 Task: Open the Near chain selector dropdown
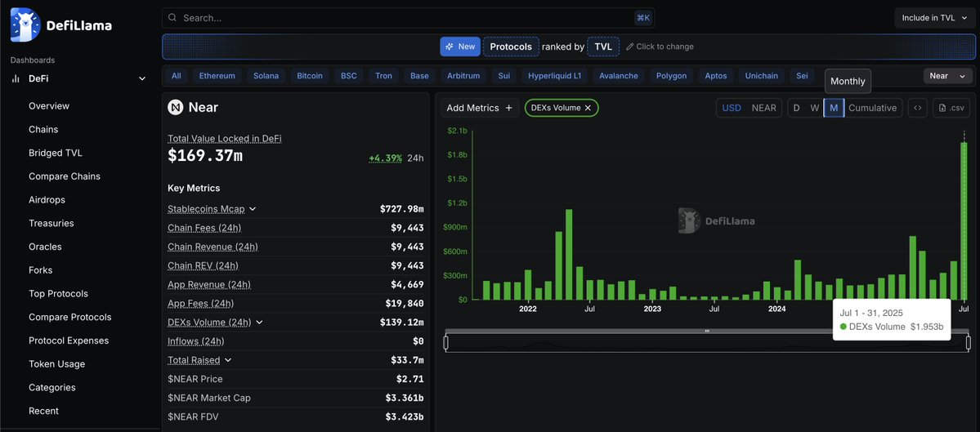(947, 76)
